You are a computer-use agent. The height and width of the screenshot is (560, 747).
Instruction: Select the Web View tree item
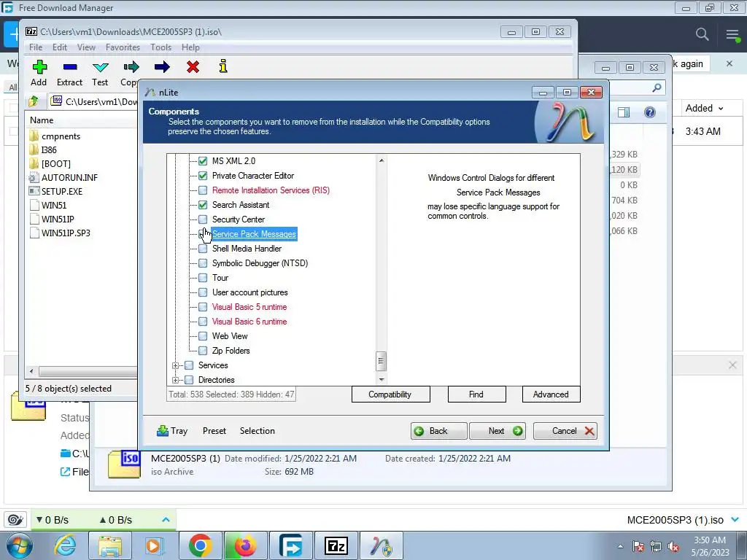point(230,336)
